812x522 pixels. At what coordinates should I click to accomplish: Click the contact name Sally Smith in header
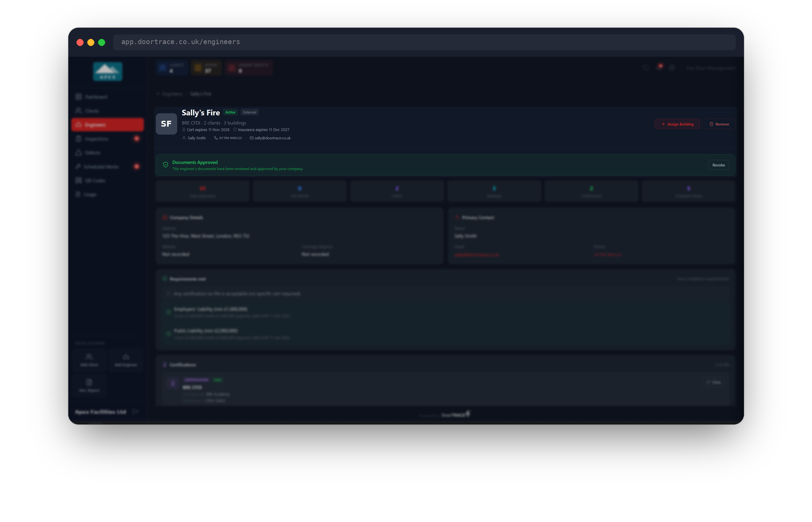(x=197, y=138)
